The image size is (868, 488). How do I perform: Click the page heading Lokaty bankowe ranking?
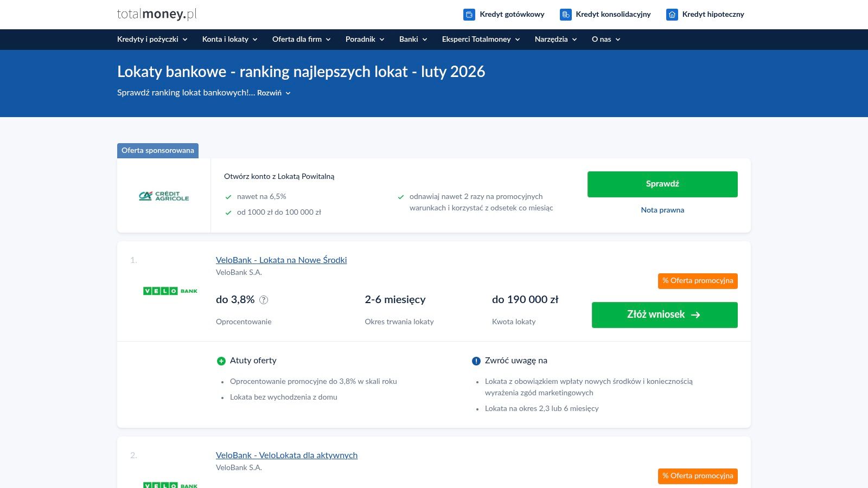click(x=301, y=72)
